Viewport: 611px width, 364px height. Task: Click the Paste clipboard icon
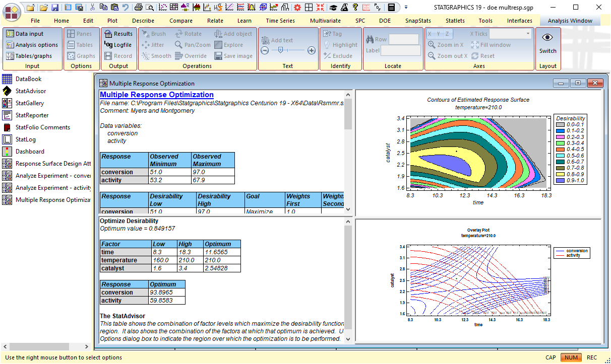114,8
